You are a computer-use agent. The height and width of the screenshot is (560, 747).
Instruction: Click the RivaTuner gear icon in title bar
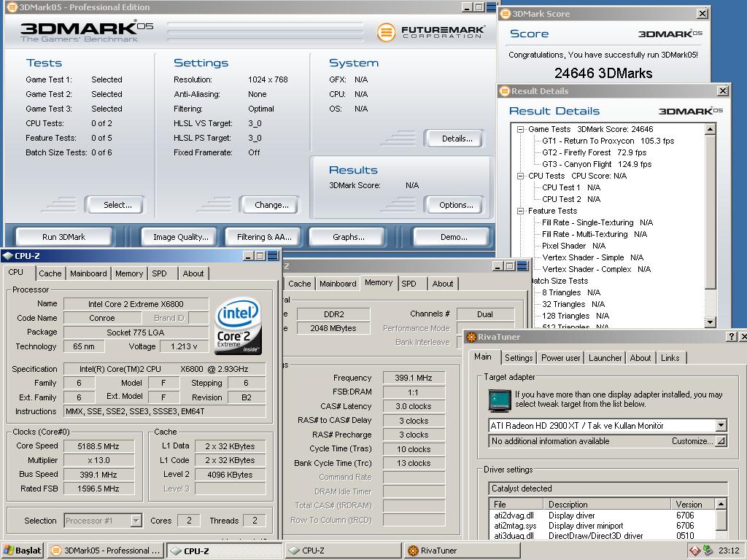click(x=471, y=337)
